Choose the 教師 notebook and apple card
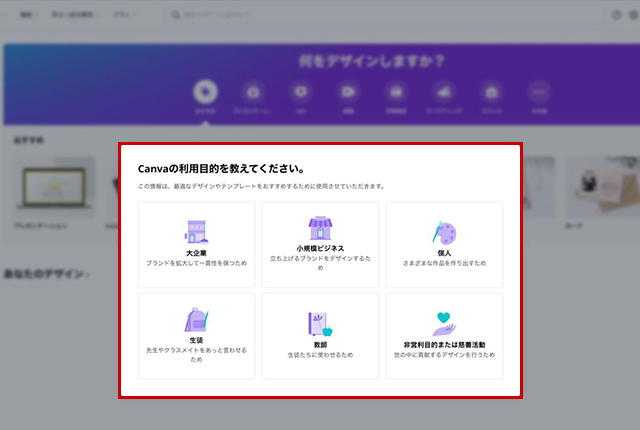Image resolution: width=640 pixels, height=430 pixels. 320,336
